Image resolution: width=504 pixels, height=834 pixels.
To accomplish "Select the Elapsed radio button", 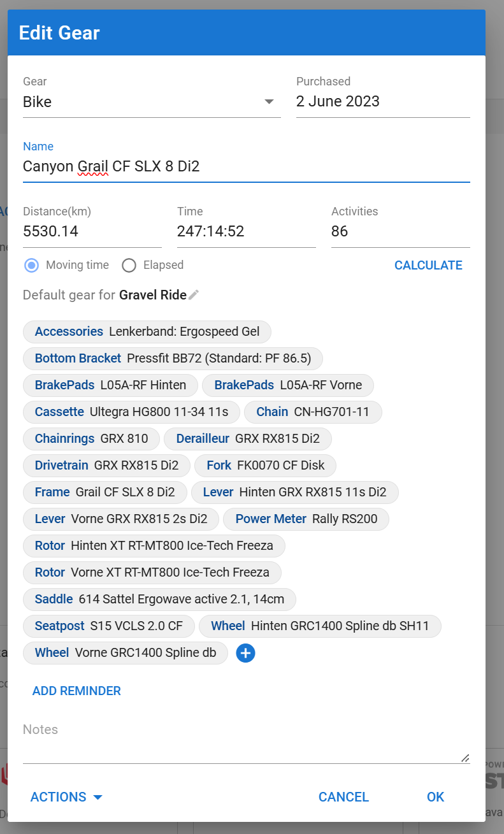I will click(x=129, y=266).
